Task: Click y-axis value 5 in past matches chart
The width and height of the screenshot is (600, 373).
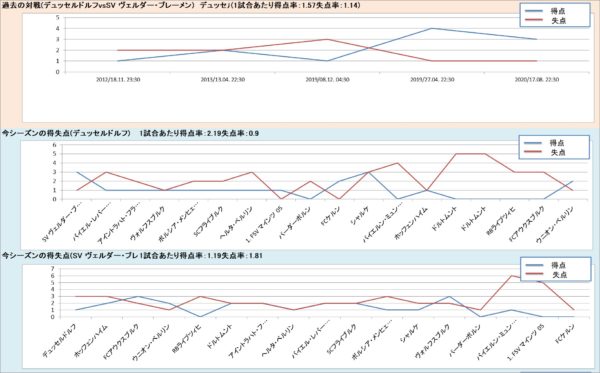Action: pos(58,18)
